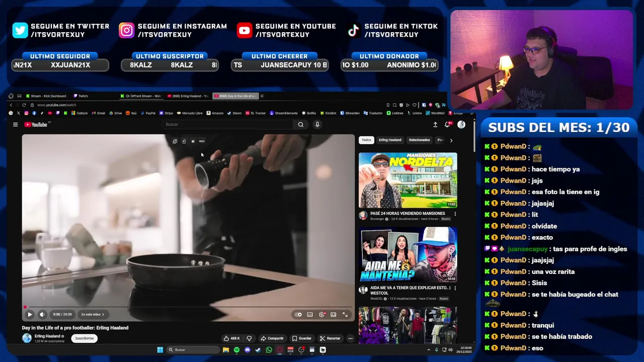
Task: Click the Windows taskbar search box
Action: [x=193, y=350]
